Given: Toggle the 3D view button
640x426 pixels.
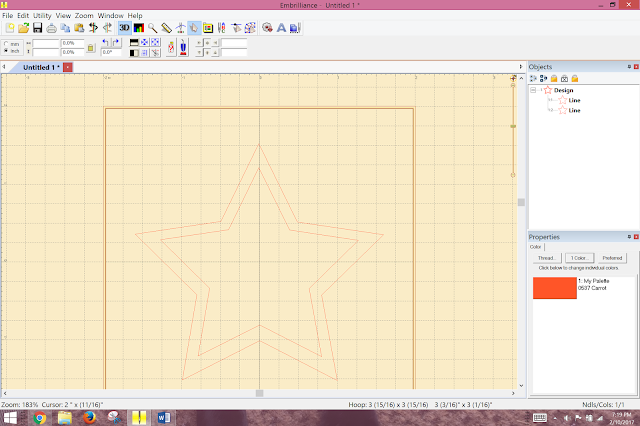Looking at the screenshot, I should [124, 28].
